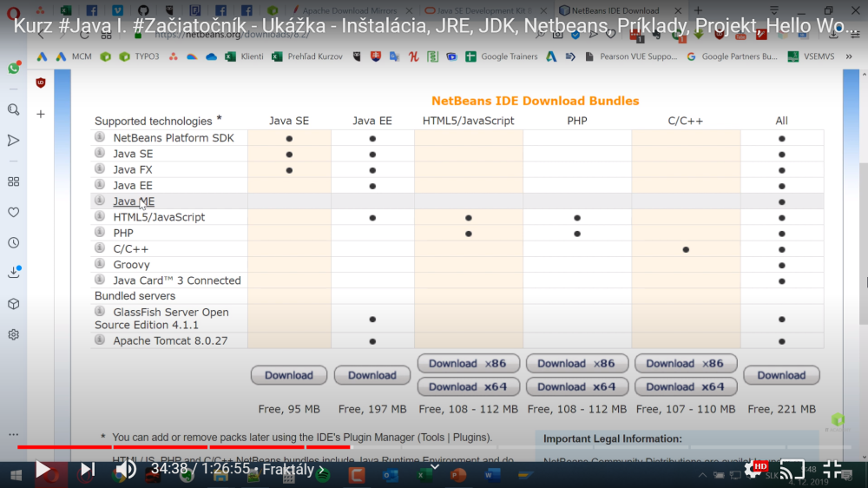Open WhatsApp in the Opera sidebar
Image resolution: width=868 pixels, height=488 pixels.
click(13, 68)
